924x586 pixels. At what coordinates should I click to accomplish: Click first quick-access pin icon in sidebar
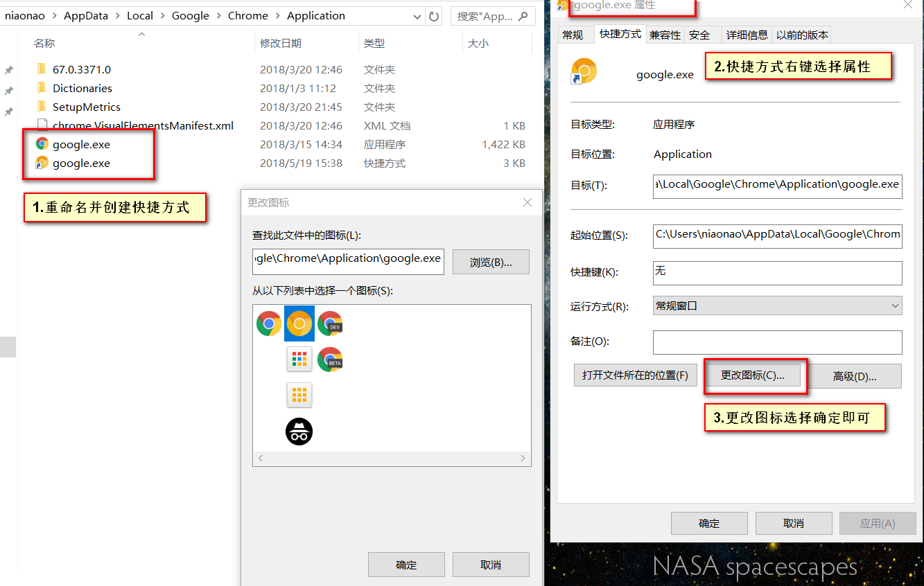9,71
